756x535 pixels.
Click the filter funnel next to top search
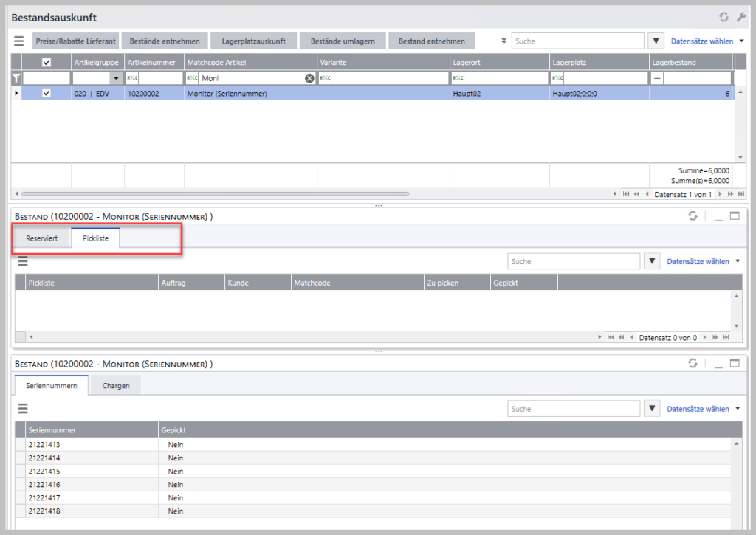tap(657, 41)
